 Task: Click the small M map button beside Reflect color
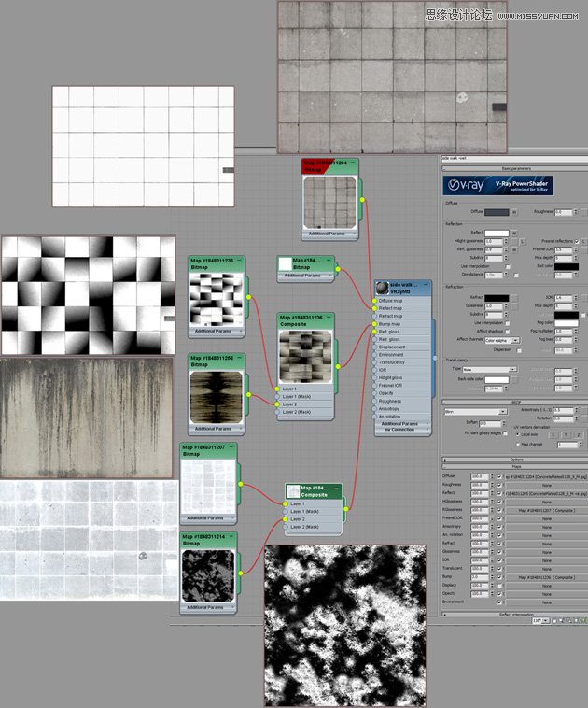pyautogui.click(x=514, y=233)
